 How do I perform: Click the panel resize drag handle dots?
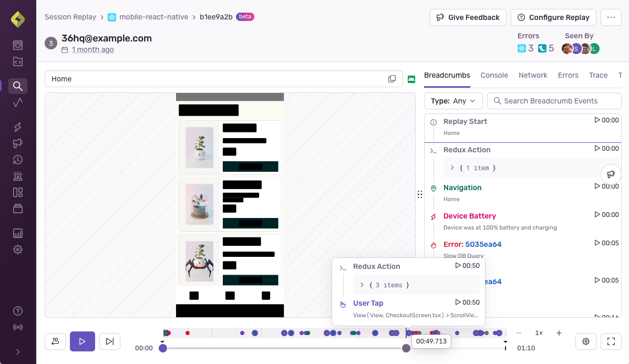(420, 194)
